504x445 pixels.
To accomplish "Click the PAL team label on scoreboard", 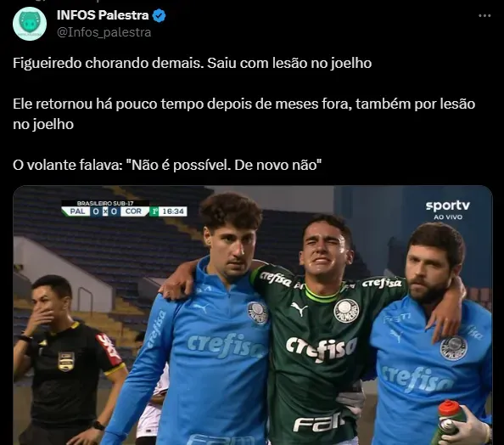I will click(x=77, y=211).
